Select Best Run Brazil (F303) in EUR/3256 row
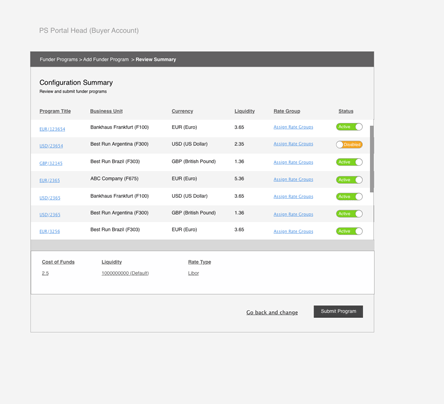This screenshot has height=404, width=444. [x=115, y=229]
